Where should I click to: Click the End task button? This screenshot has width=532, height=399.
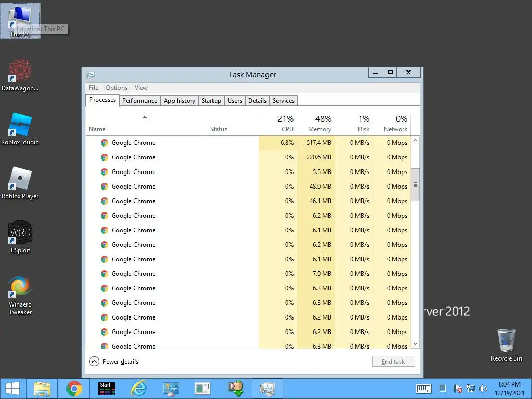pos(393,362)
